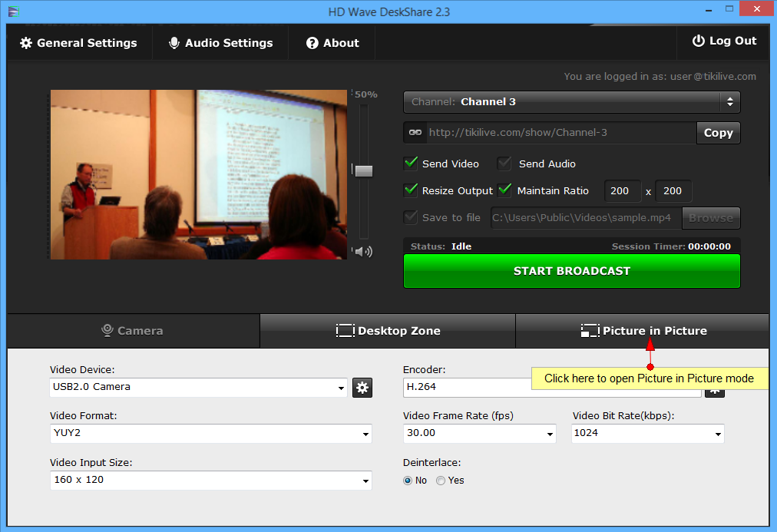Image resolution: width=777 pixels, height=532 pixels.
Task: Toggle the Send Video checkbox
Action: click(412, 164)
